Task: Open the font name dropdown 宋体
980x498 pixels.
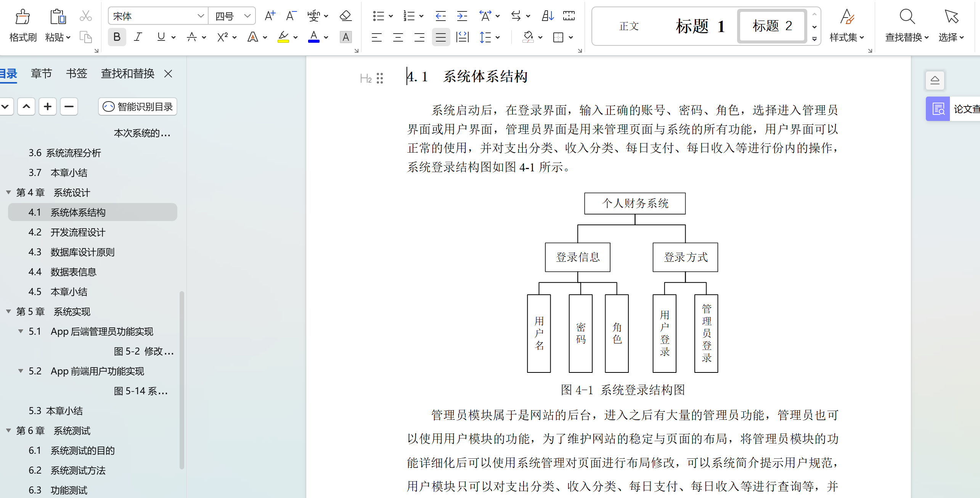Action: (201, 16)
